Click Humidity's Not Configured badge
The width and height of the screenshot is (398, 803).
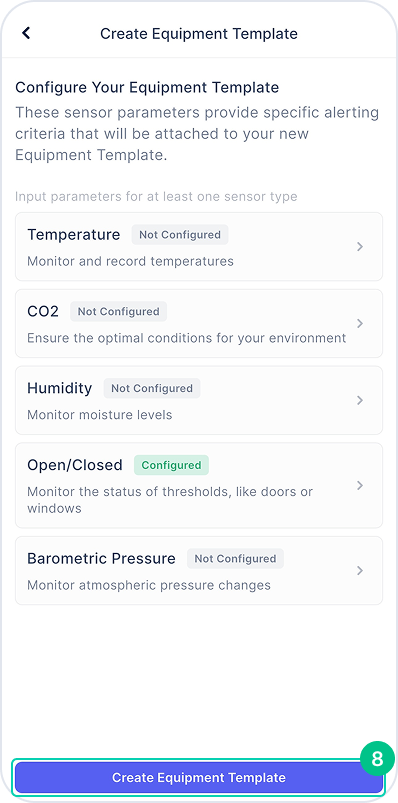152,388
